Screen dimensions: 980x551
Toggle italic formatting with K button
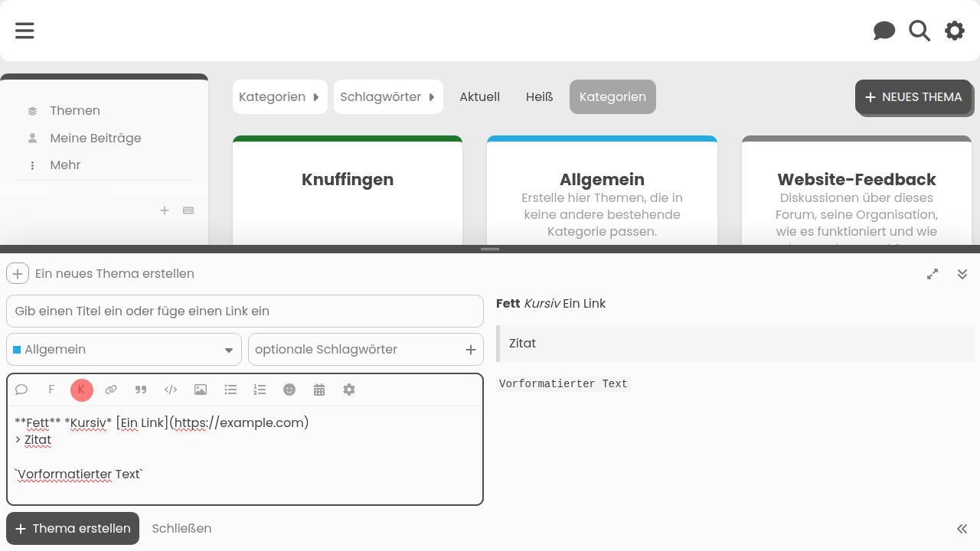tap(81, 390)
